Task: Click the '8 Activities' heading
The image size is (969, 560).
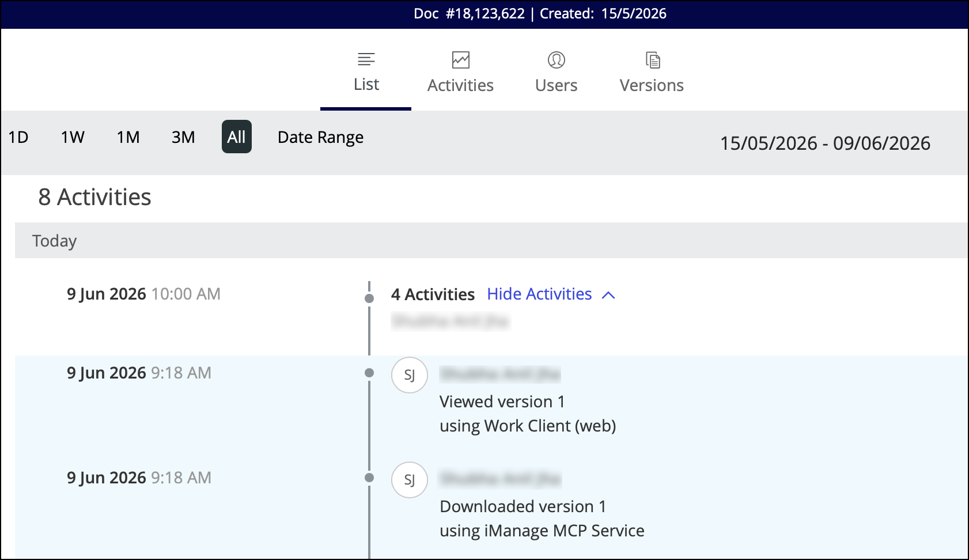Action: [x=94, y=197]
